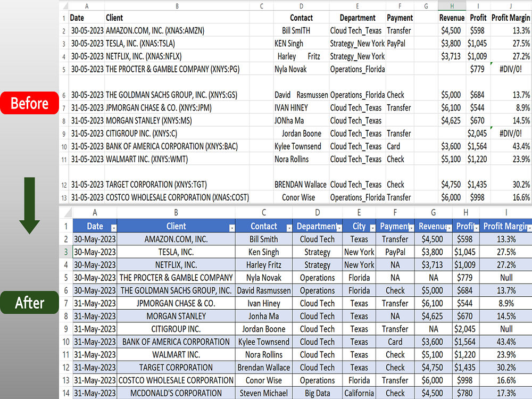Click 'PayPal' cell in Before sheet
Screen dimensions: 532x399
pos(400,44)
